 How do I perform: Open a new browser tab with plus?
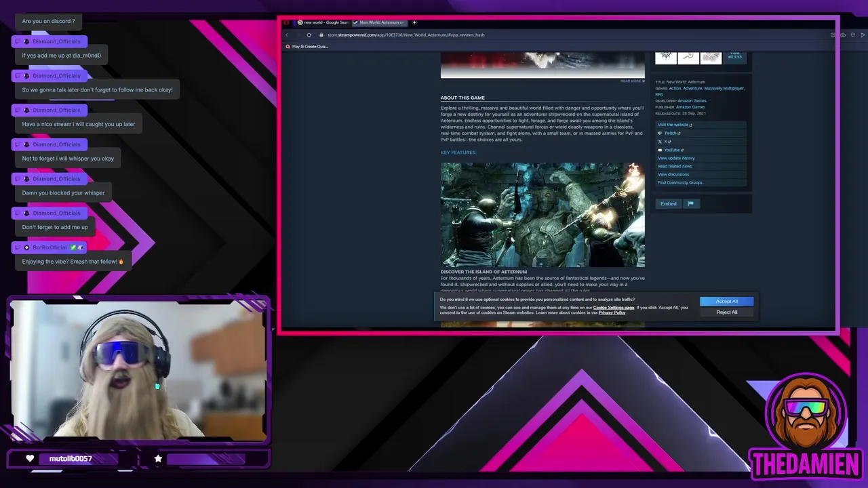click(x=414, y=22)
